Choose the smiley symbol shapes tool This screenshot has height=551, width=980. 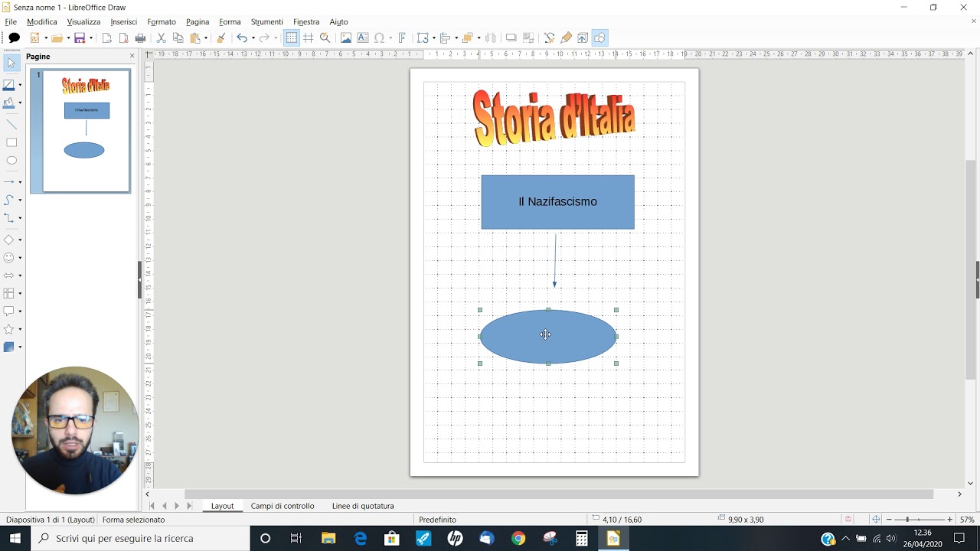[9, 258]
